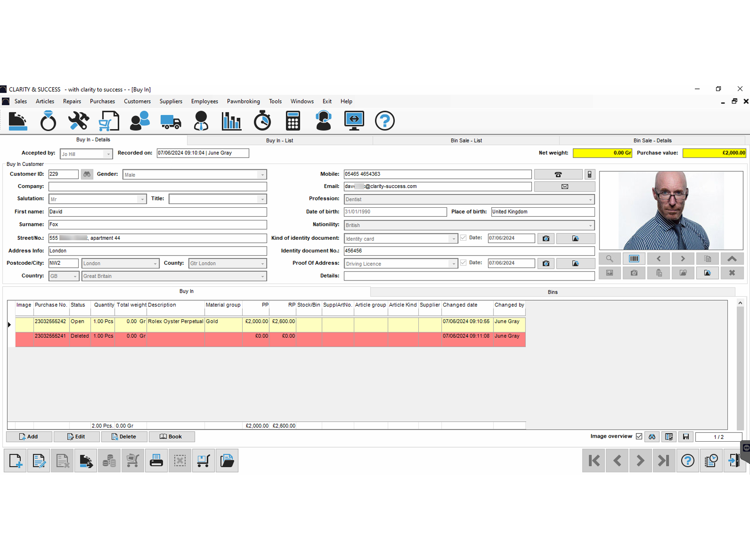Switch to the Bin Sale - List tab
The height and width of the screenshot is (560, 750).
coord(466,140)
